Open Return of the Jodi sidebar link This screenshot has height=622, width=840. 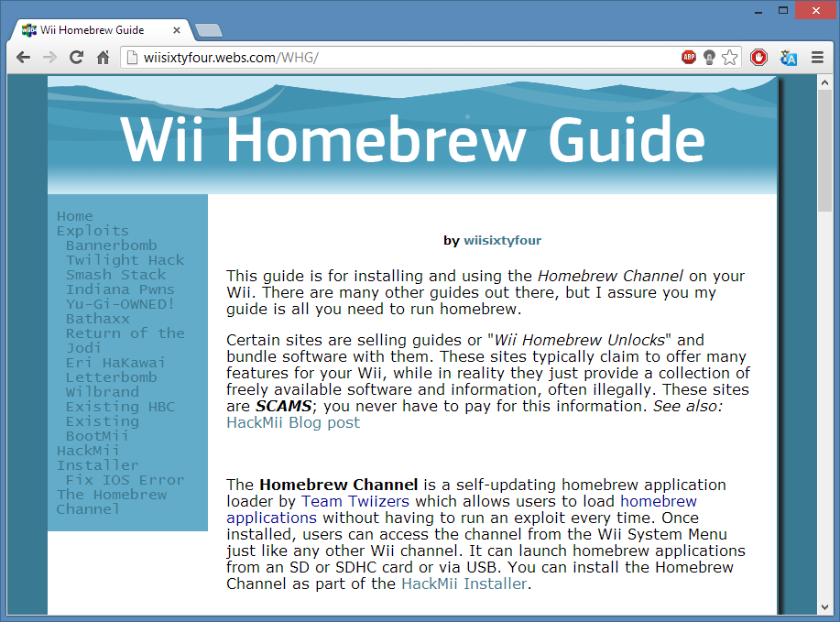pos(125,341)
